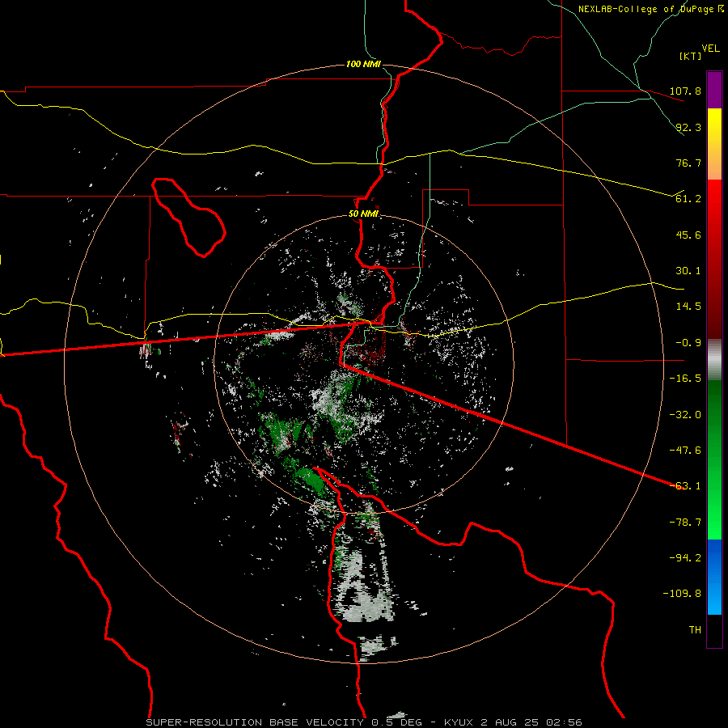The height and width of the screenshot is (728, 728).
Task: Click the purple segment of the color bar
Action: [x=714, y=90]
